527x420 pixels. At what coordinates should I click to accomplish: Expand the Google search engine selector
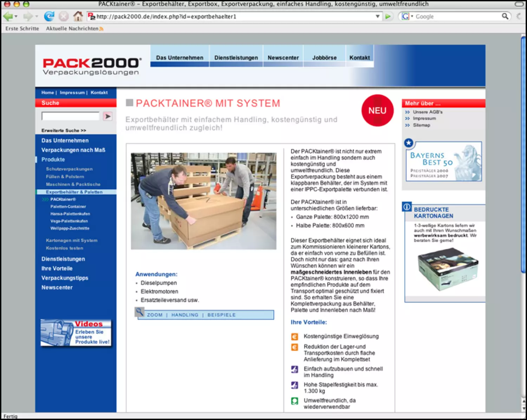coord(407,17)
